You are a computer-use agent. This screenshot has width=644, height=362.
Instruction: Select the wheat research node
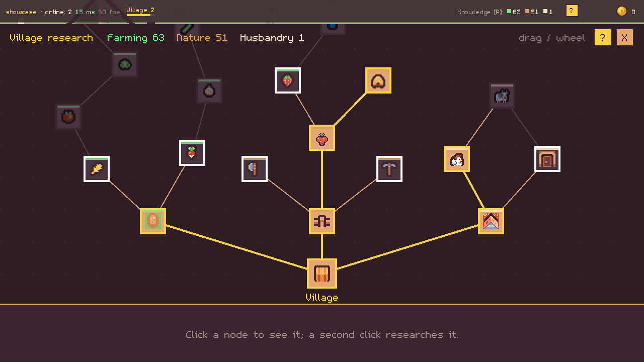(97, 169)
